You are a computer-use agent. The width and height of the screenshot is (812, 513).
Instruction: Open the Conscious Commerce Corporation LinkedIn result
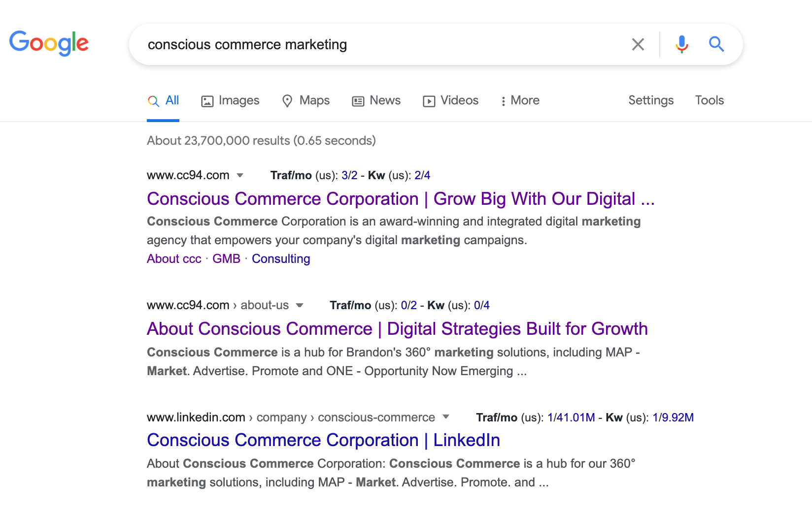(x=323, y=440)
